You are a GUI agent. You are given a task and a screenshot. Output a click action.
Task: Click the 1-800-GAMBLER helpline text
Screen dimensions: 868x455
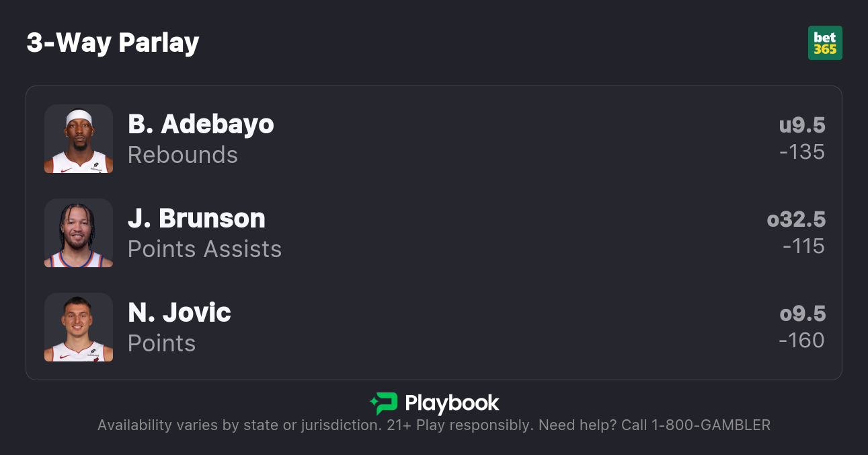tap(709, 425)
